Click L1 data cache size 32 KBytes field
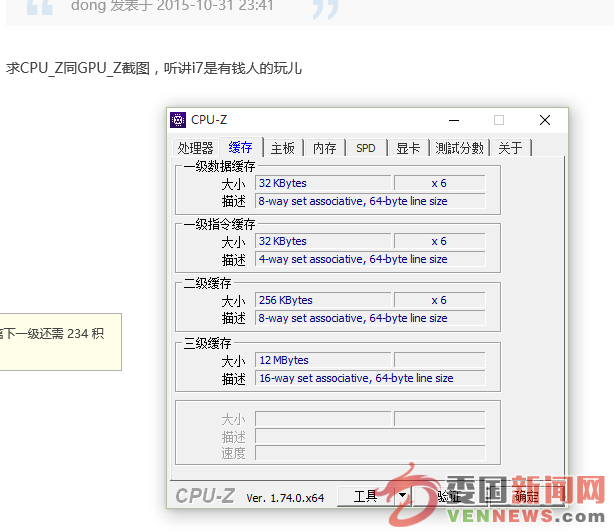614x532 pixels. click(323, 183)
